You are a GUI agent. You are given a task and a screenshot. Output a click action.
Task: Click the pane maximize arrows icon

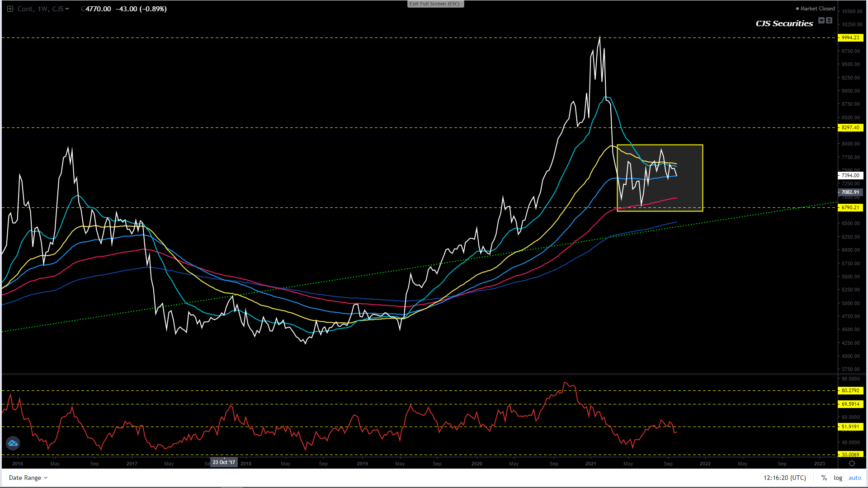829,20
